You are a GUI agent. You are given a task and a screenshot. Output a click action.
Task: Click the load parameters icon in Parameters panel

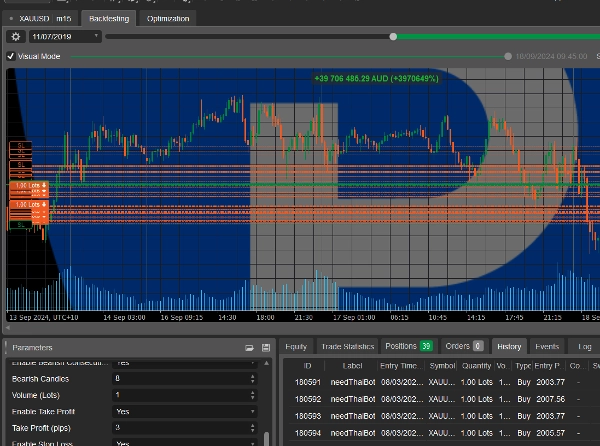pos(249,347)
